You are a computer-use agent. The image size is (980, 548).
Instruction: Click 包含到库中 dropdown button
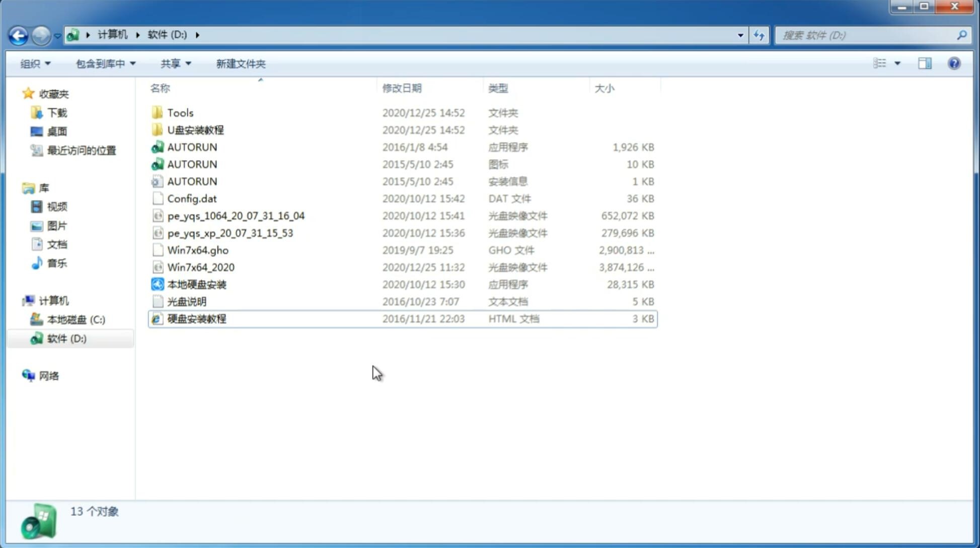pyautogui.click(x=105, y=63)
